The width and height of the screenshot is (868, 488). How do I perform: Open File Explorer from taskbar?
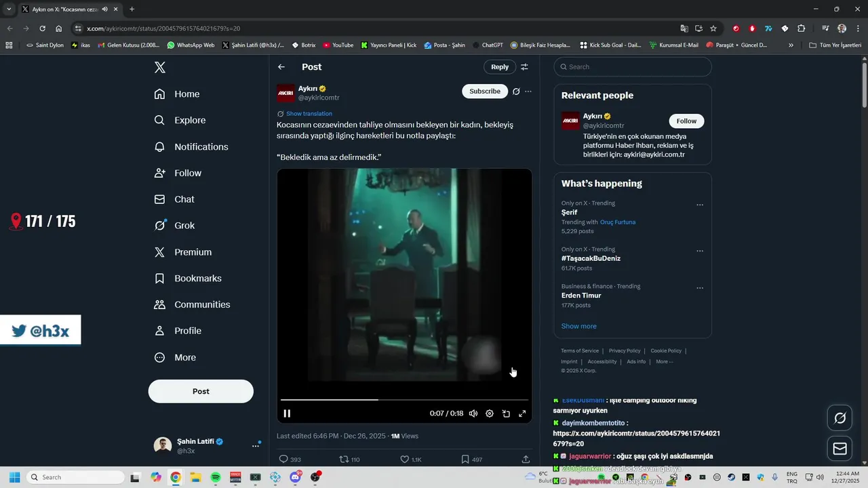(x=195, y=477)
